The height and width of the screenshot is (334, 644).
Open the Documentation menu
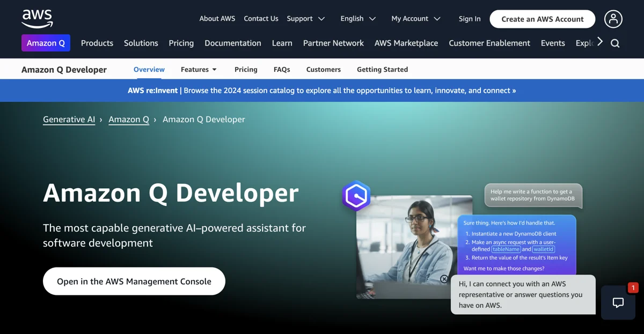(233, 43)
